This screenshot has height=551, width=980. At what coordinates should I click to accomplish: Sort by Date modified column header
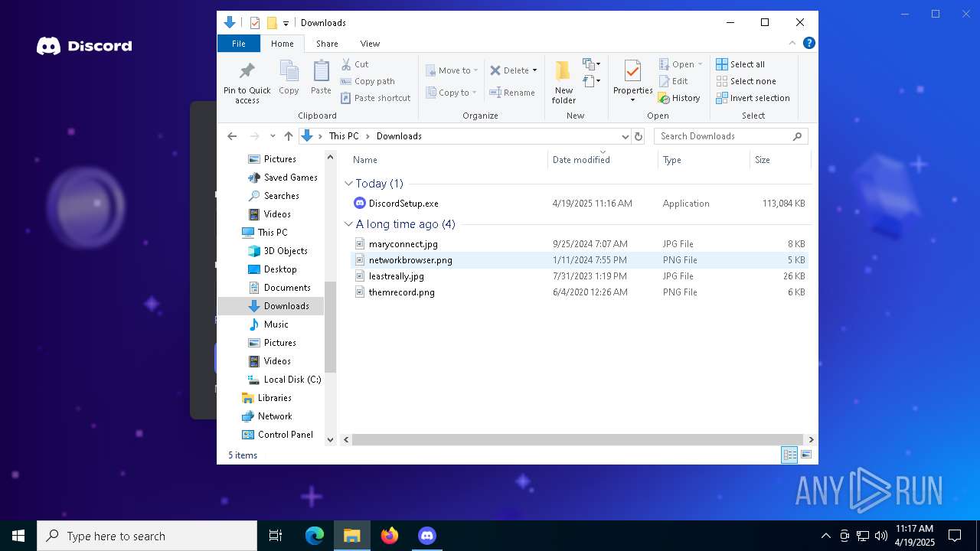tap(603, 160)
